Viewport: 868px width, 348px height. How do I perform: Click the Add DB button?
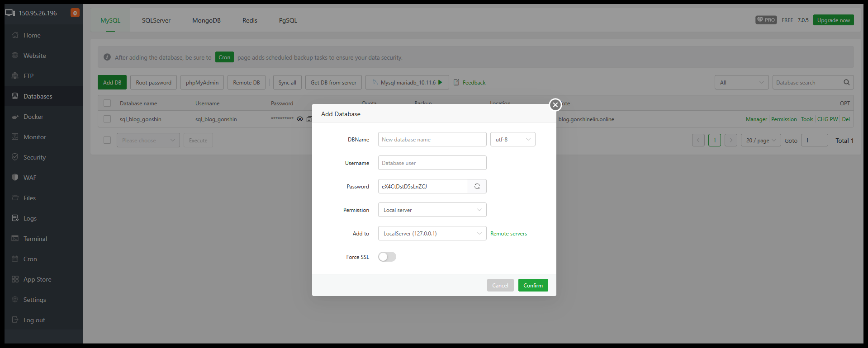pos(112,82)
